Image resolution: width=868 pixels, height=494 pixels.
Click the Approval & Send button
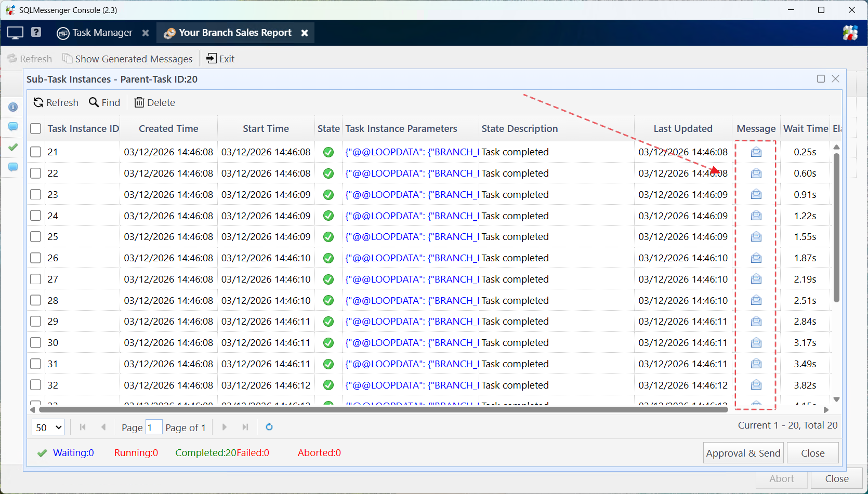coord(743,453)
